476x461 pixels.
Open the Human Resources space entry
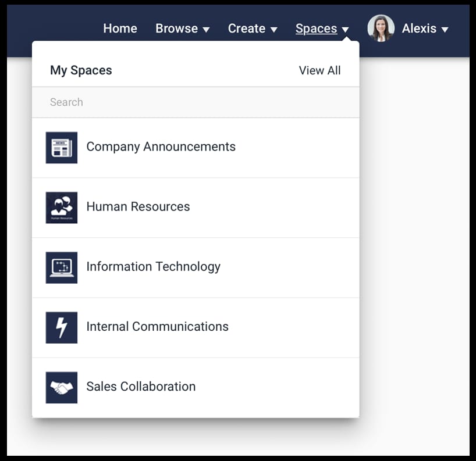point(138,207)
